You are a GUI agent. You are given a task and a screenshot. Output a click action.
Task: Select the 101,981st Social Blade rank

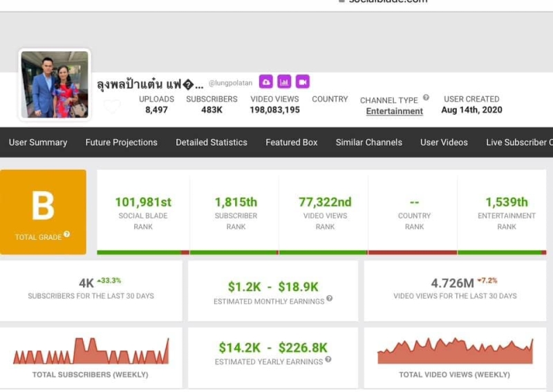tap(143, 202)
